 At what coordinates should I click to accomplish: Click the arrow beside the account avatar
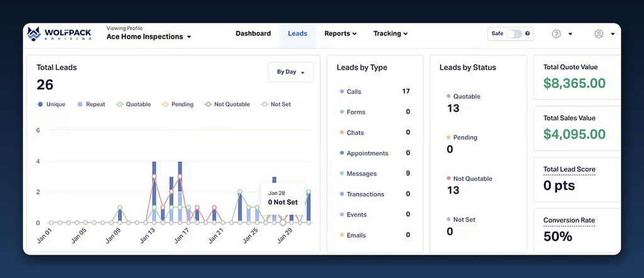click(613, 34)
